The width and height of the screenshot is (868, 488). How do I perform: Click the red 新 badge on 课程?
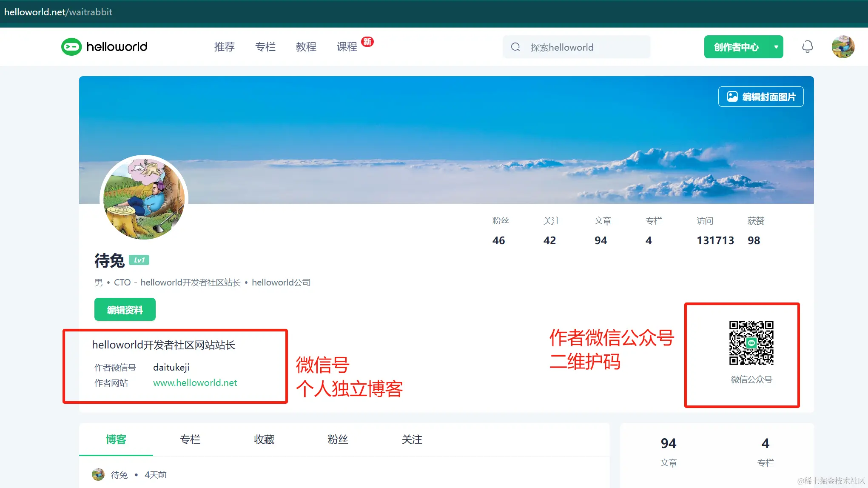click(367, 42)
